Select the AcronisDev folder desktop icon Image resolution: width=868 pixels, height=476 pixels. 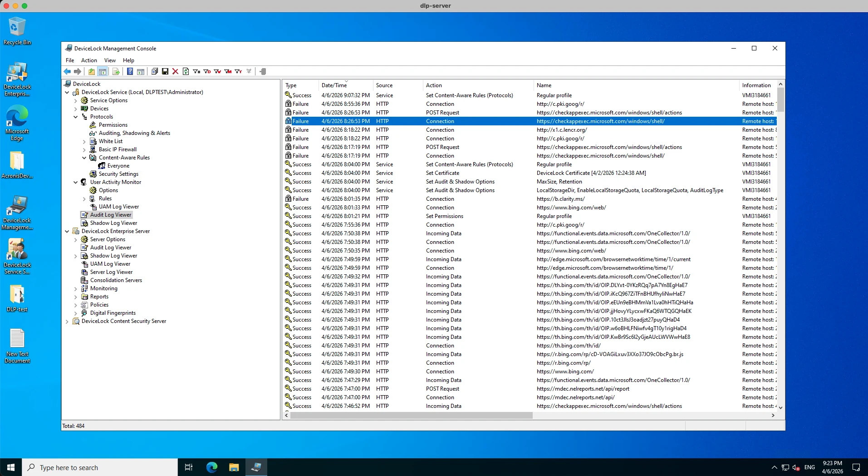(17, 164)
